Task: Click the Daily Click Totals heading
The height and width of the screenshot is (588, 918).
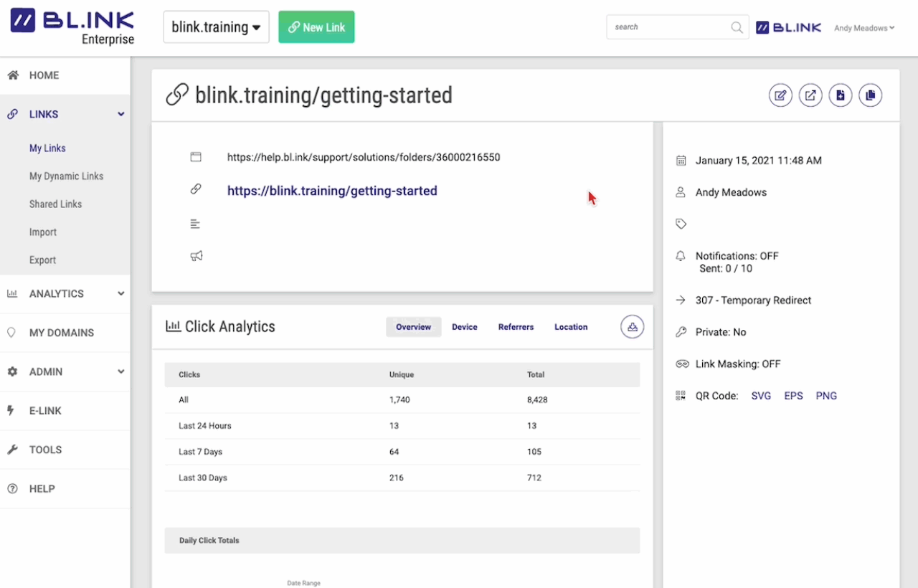Action: [209, 541]
